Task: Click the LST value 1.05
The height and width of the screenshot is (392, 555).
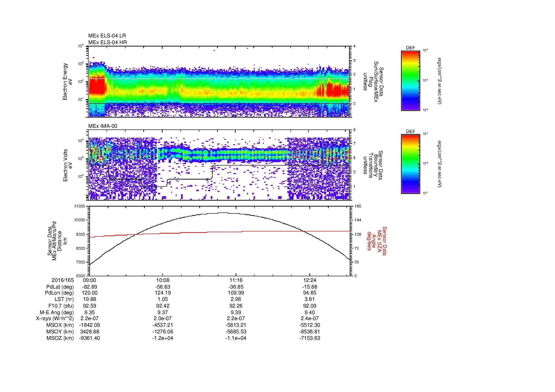Action: coord(163,300)
